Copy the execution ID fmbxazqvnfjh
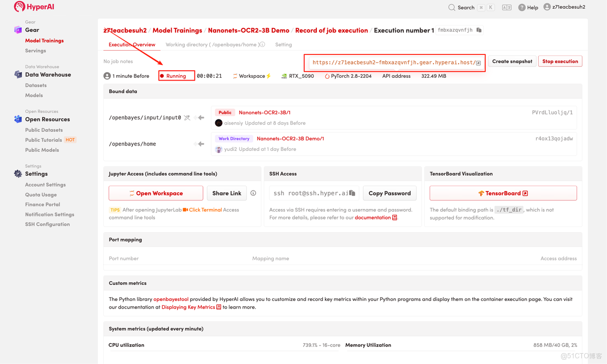Image resolution: width=607 pixels, height=364 pixels. point(479,30)
